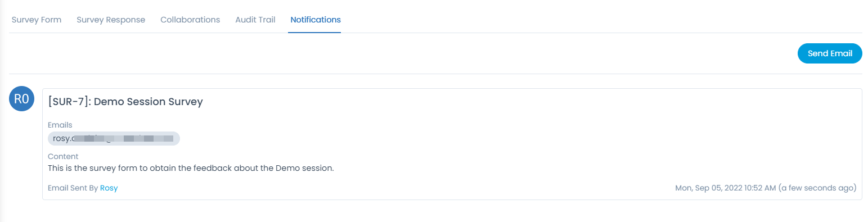868x222 pixels.
Task: Switch to the Survey Response tab
Action: 111,20
